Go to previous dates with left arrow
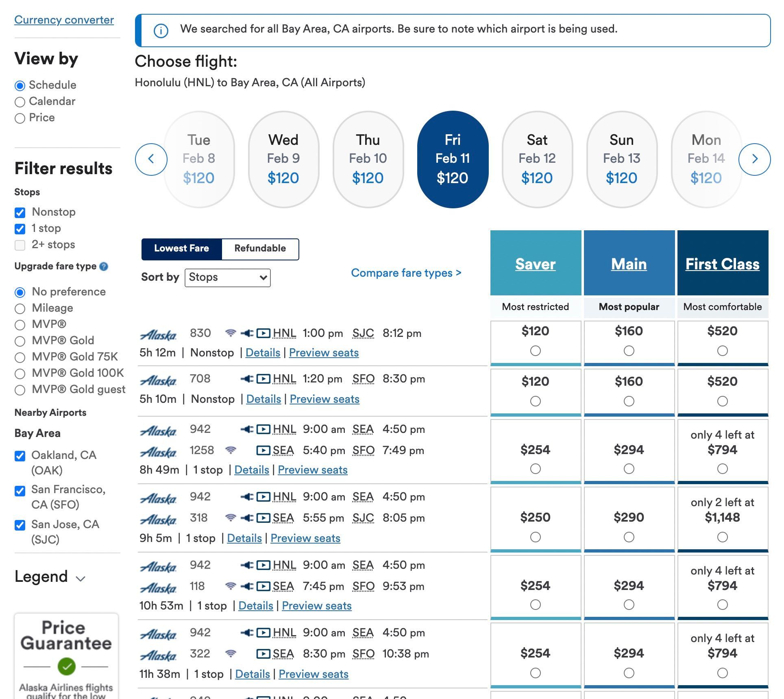Screen dimensions: 784x699 tap(151, 159)
